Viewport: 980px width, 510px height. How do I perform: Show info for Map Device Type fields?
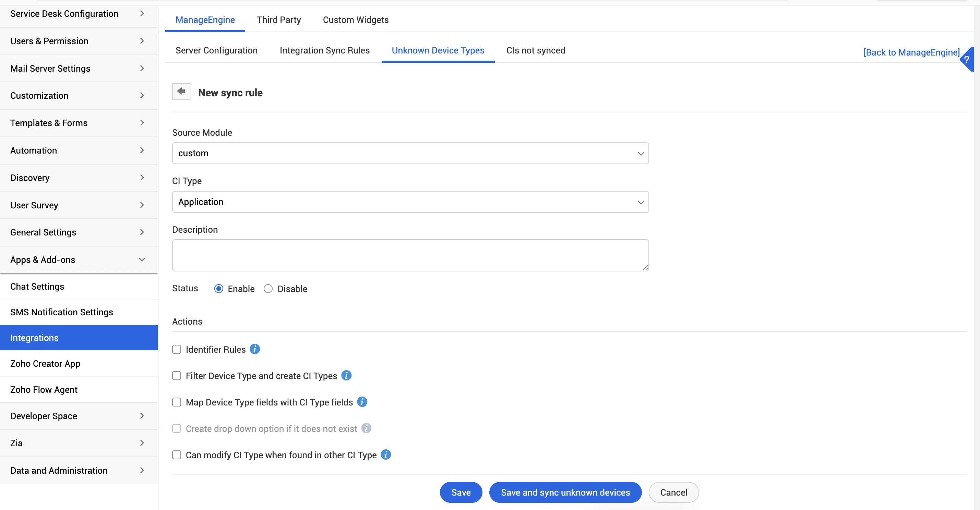pos(362,402)
